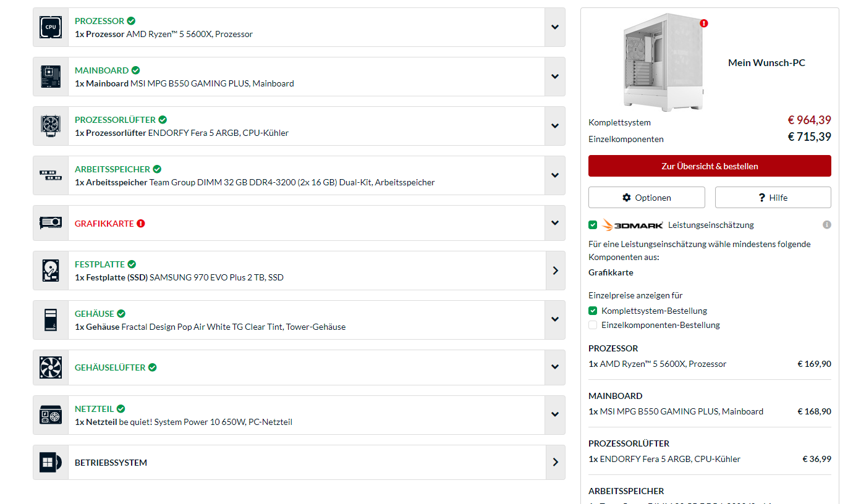848x504 pixels.
Task: Click green checkmark next to Festplatte heading
Action: tap(132, 264)
